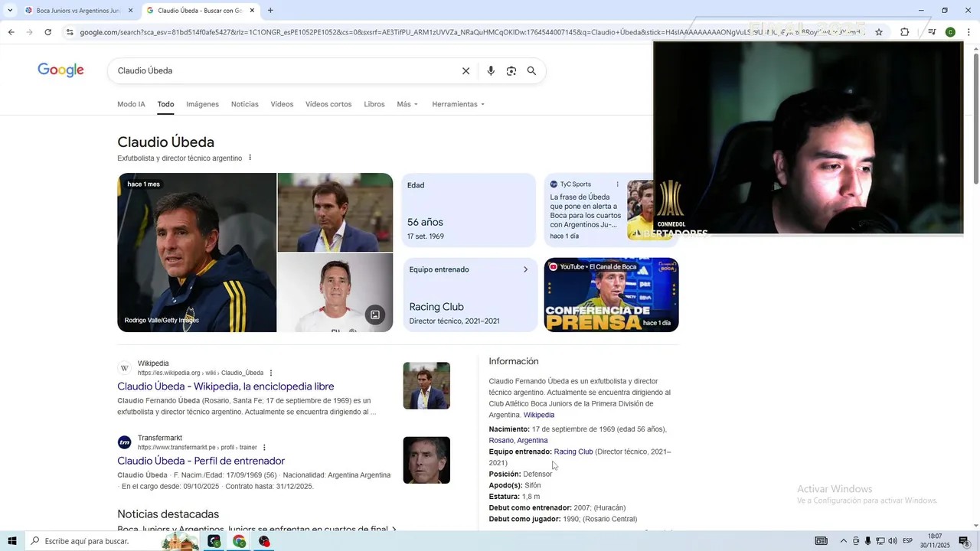Open the Edad 56 años card
The height and width of the screenshot is (551, 980).
[469, 210]
